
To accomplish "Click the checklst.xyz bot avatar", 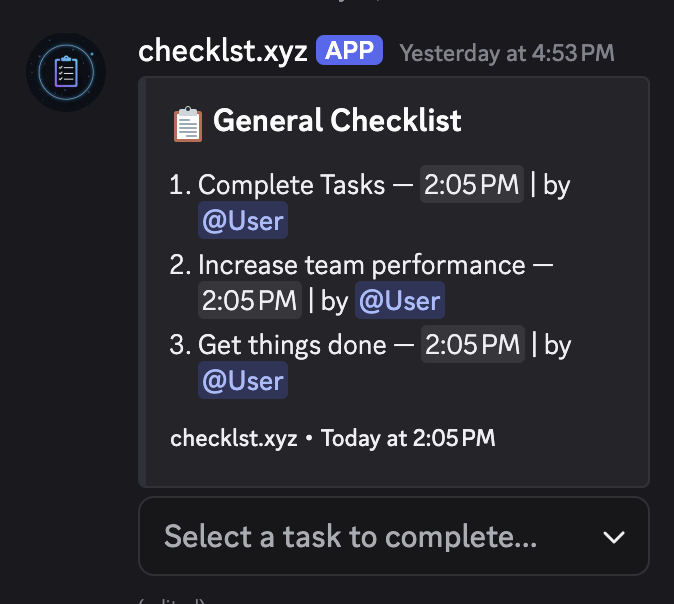I will pos(66,72).
